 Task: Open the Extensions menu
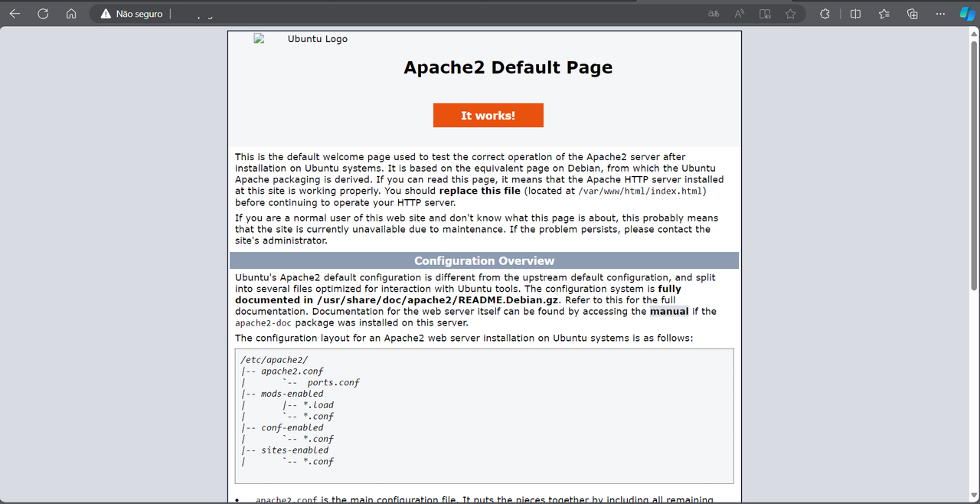tap(825, 14)
